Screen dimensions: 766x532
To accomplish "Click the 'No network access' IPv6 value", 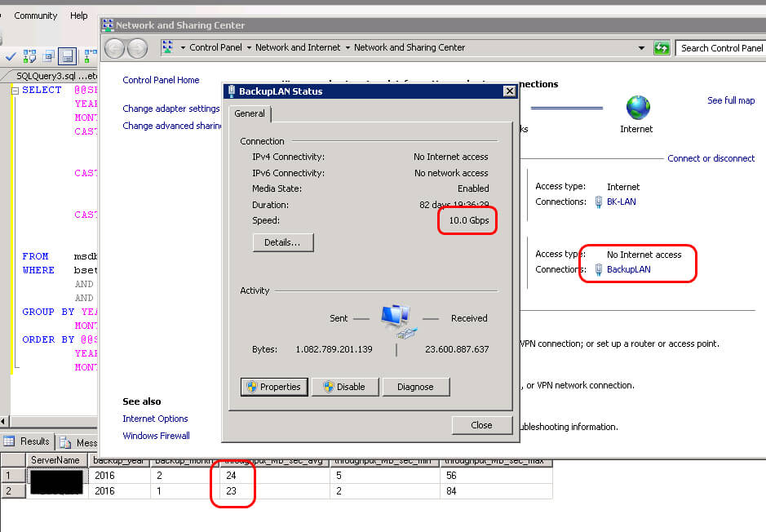I will pyautogui.click(x=451, y=173).
